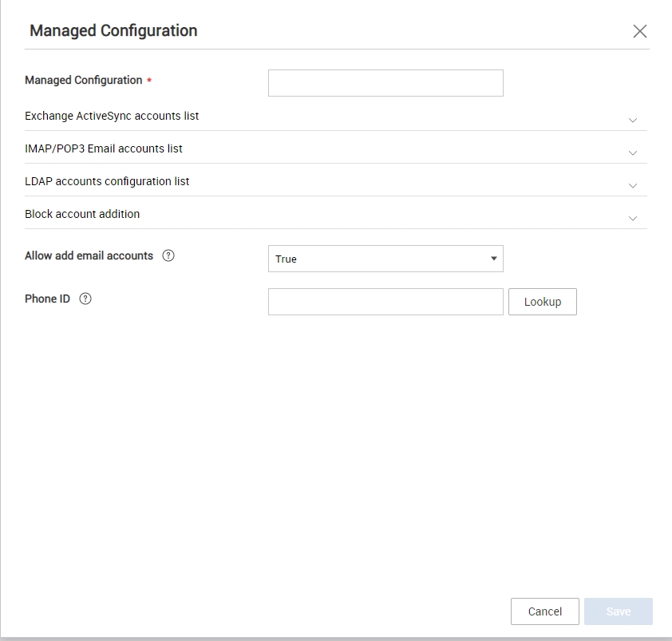Open the Allow add email accounts dropdown
Viewport: 672px width, 641px height.
(x=385, y=259)
